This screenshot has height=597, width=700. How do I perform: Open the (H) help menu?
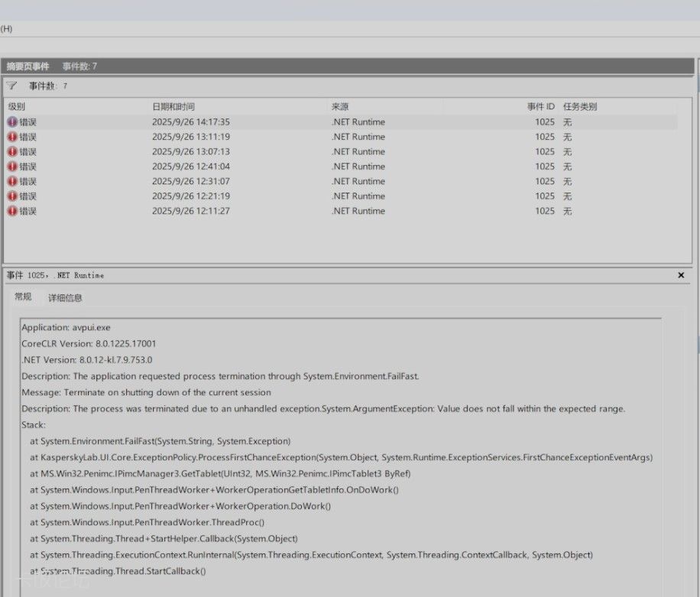pos(6,29)
